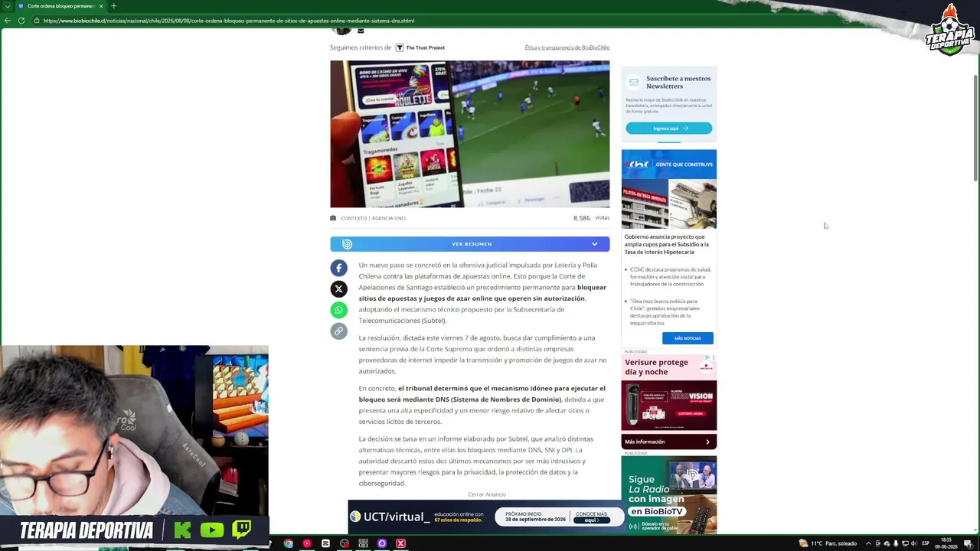The width and height of the screenshot is (980, 551).
Task: Show hidden system tray icons
Action: 868,543
